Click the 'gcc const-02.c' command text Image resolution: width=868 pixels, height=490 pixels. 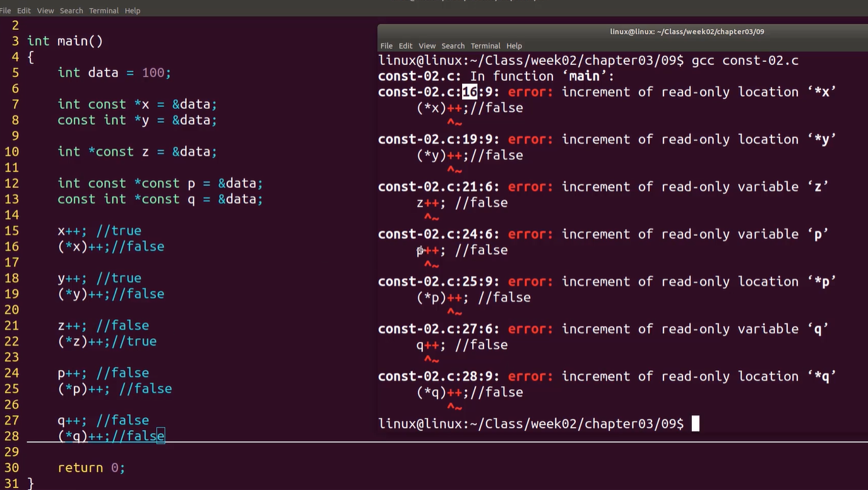pos(745,61)
